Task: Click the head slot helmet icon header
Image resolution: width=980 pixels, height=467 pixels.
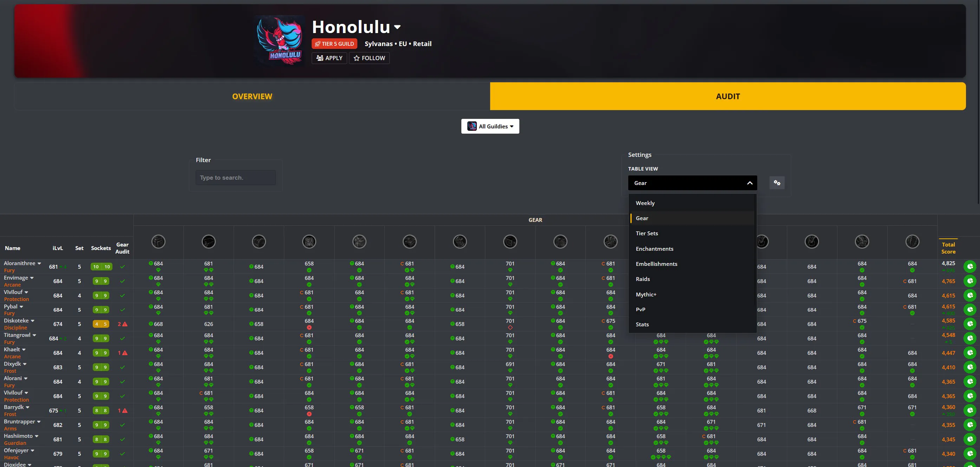Action: [158, 242]
